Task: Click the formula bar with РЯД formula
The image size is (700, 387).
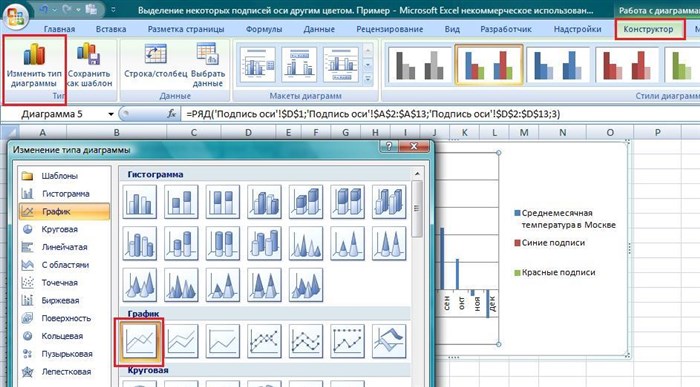Action: coord(440,114)
